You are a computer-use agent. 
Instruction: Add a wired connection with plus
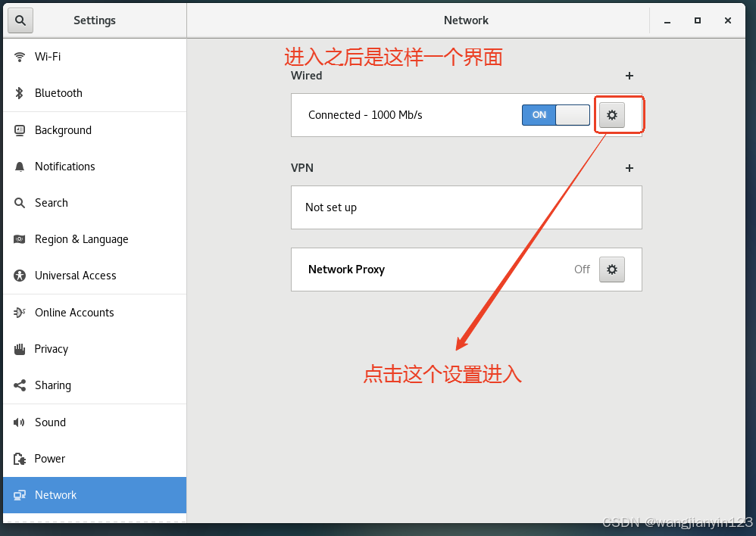[629, 76]
